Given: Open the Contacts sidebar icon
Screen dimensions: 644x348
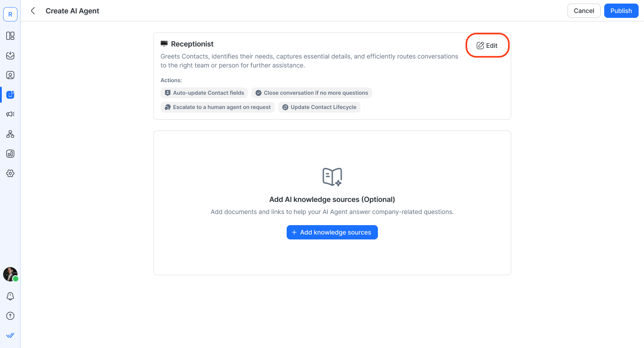Looking at the screenshot, I should pyautogui.click(x=10, y=75).
